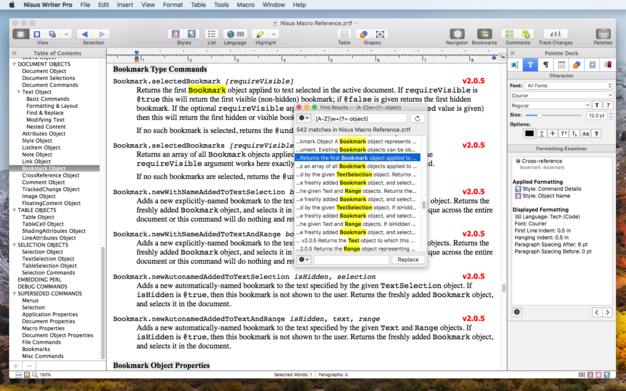The image size is (626, 391).
Task: Open Highlight color dropdown arrow
Action: pyautogui.click(x=273, y=34)
